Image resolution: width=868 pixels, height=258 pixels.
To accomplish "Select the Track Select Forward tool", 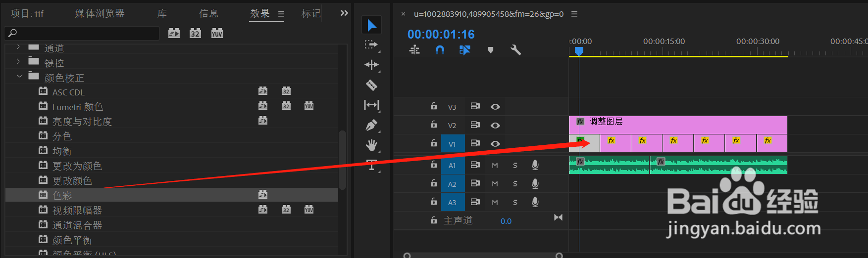I will [371, 45].
